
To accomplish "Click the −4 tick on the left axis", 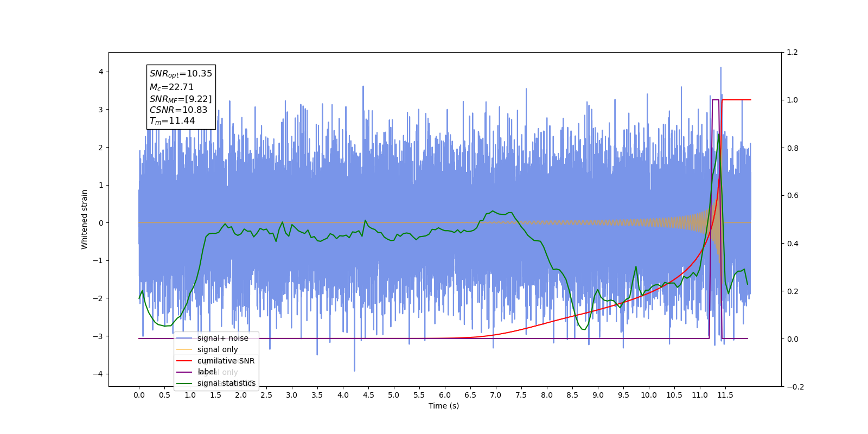I will [x=98, y=374].
